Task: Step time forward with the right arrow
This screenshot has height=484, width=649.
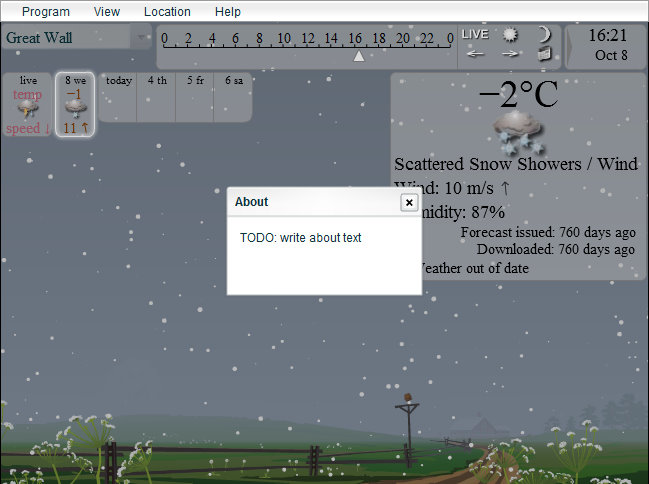Action: [x=510, y=54]
